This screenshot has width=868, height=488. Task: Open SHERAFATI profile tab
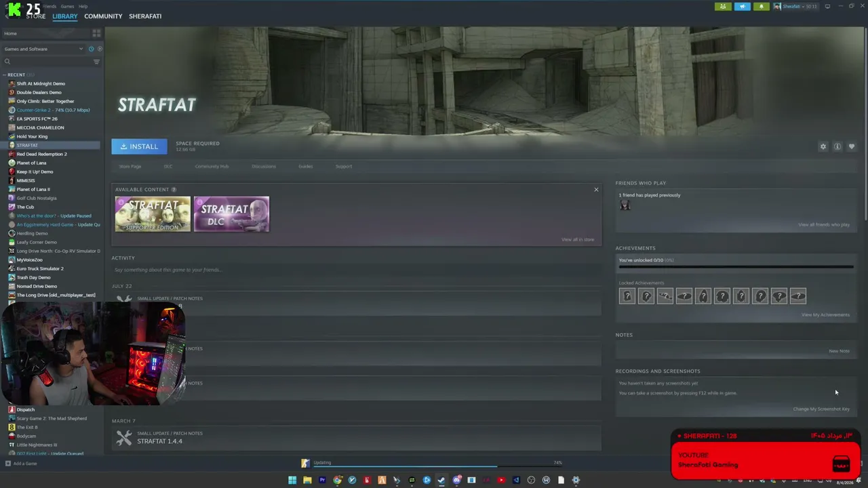[x=145, y=16]
